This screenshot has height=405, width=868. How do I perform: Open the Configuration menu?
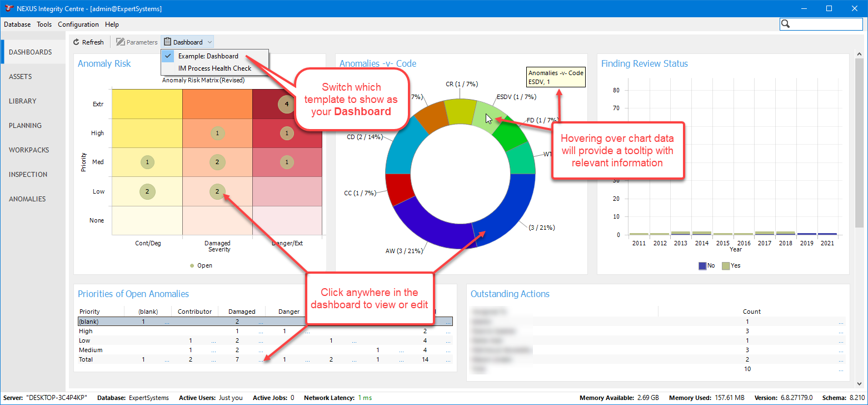[x=78, y=24]
